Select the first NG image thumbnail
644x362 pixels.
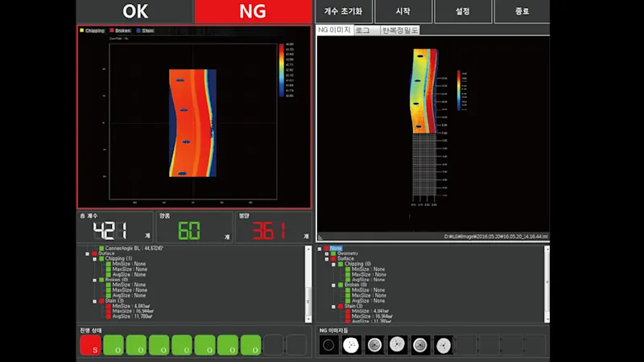(328, 346)
